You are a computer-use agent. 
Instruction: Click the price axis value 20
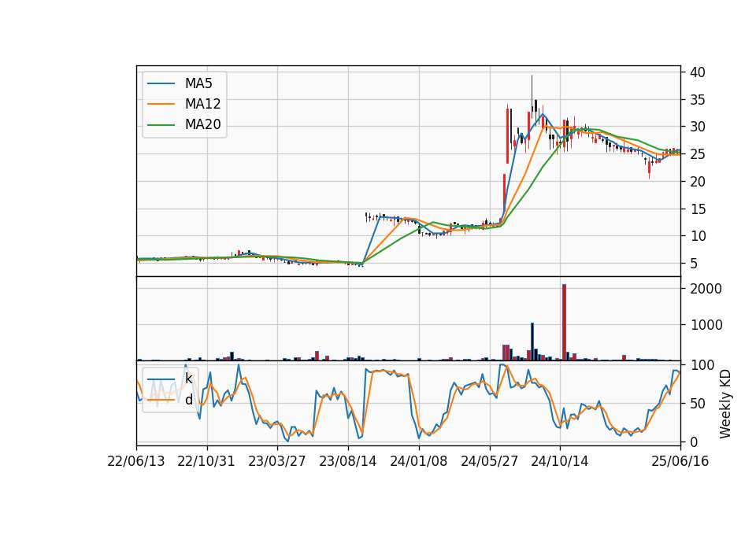pyautogui.click(x=698, y=182)
